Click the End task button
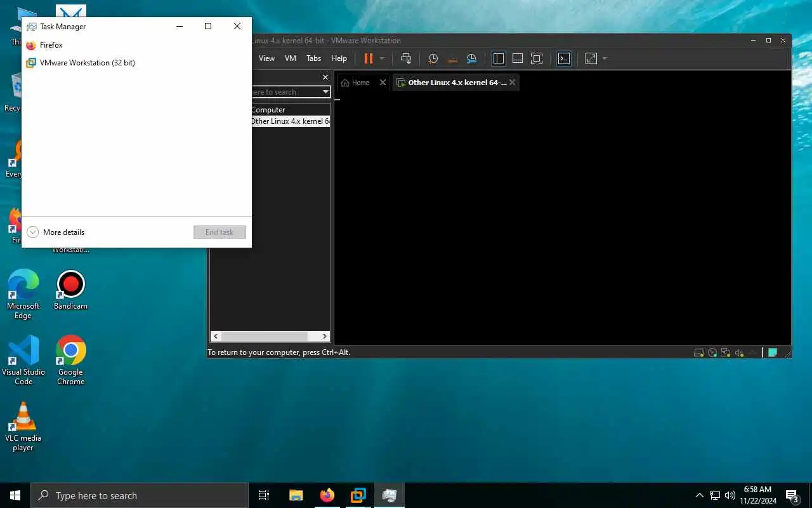Screen dimensions: 812x508 coord(219,232)
